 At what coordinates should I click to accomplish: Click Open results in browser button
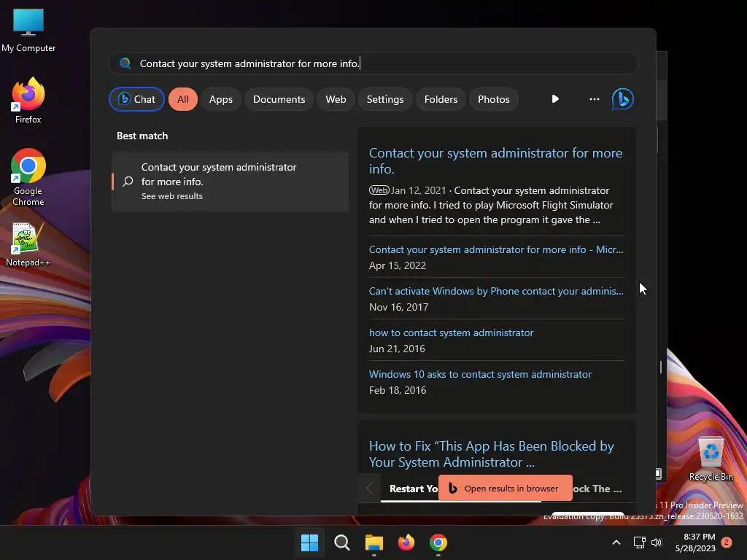pos(505,488)
